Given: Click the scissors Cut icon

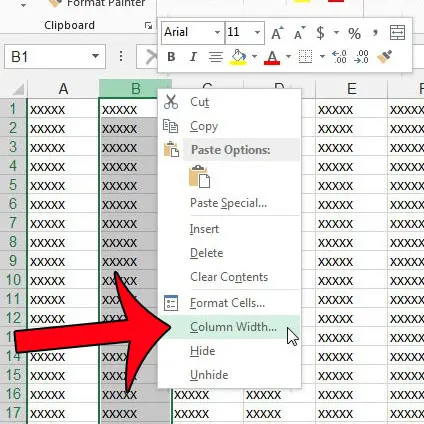Looking at the screenshot, I should tap(171, 102).
